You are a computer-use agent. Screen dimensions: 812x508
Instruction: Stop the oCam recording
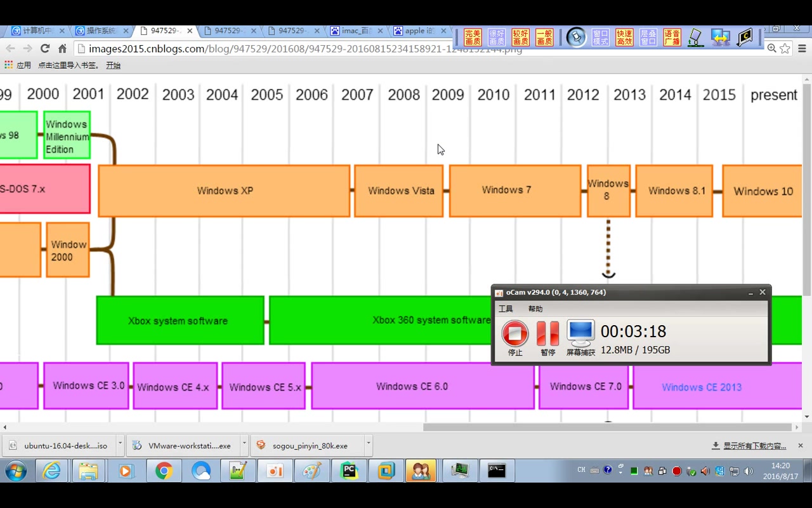(515, 333)
